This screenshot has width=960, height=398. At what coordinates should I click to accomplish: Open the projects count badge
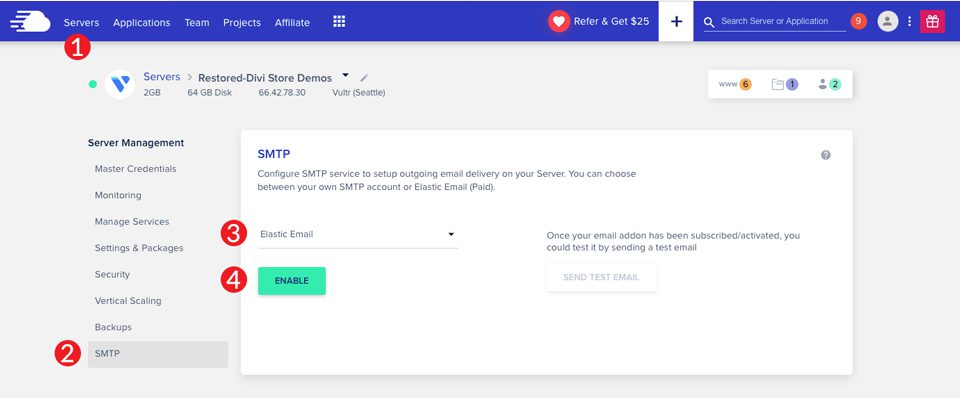pyautogui.click(x=785, y=84)
